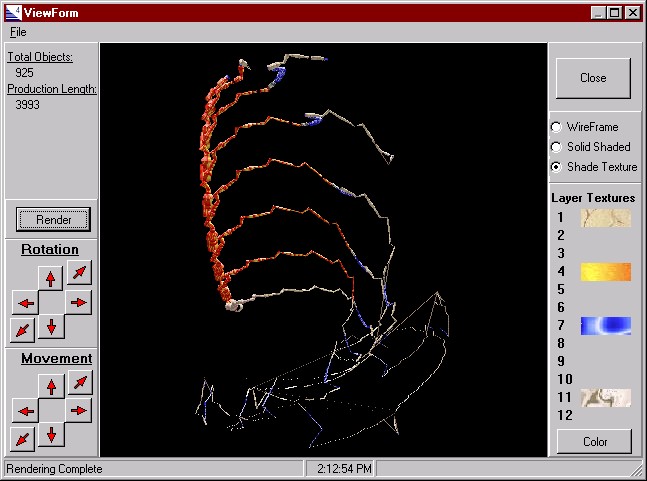Click layer number 10 label
Screen dimensions: 647x481
coord(564,379)
